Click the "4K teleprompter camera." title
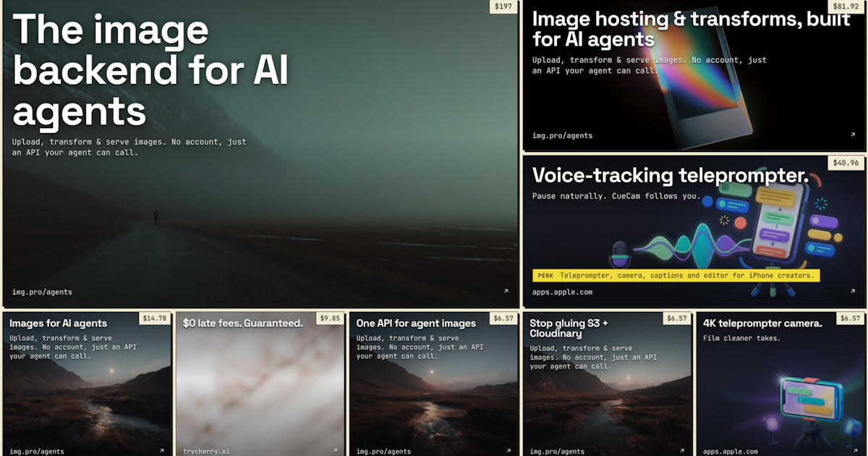Image resolution: width=868 pixels, height=456 pixels. point(762,324)
